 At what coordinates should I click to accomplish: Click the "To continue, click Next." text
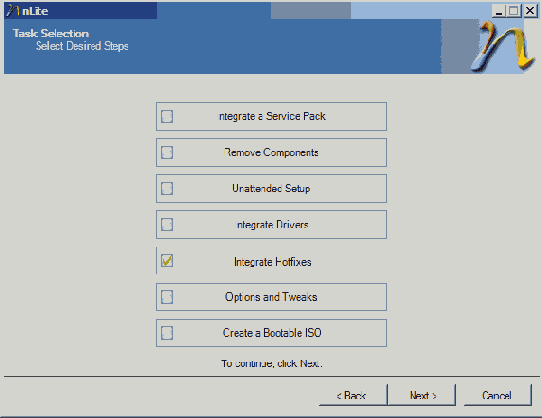272,363
